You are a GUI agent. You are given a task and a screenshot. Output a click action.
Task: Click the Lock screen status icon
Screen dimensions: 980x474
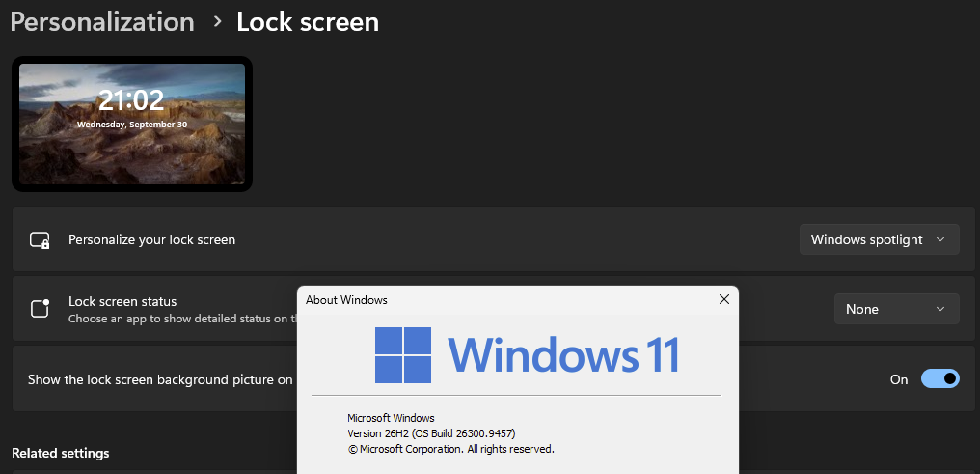40,308
